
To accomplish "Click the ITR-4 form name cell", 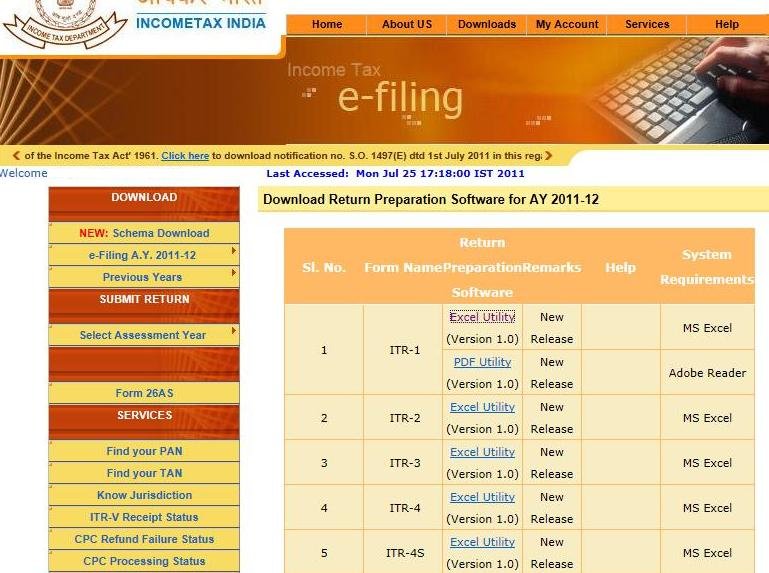I will point(405,508).
